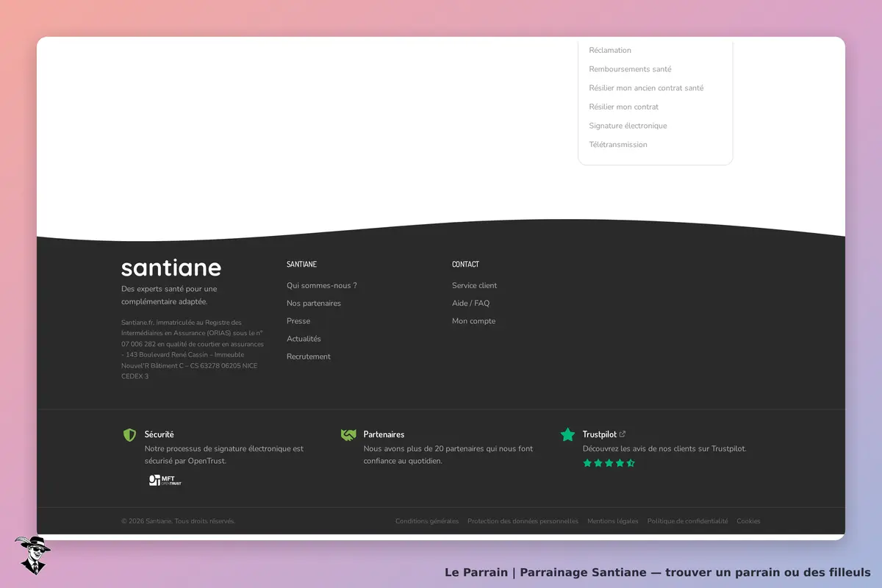Image resolution: width=882 pixels, height=588 pixels.
Task: Click the handshake Partenaires icon
Action: [348, 435]
